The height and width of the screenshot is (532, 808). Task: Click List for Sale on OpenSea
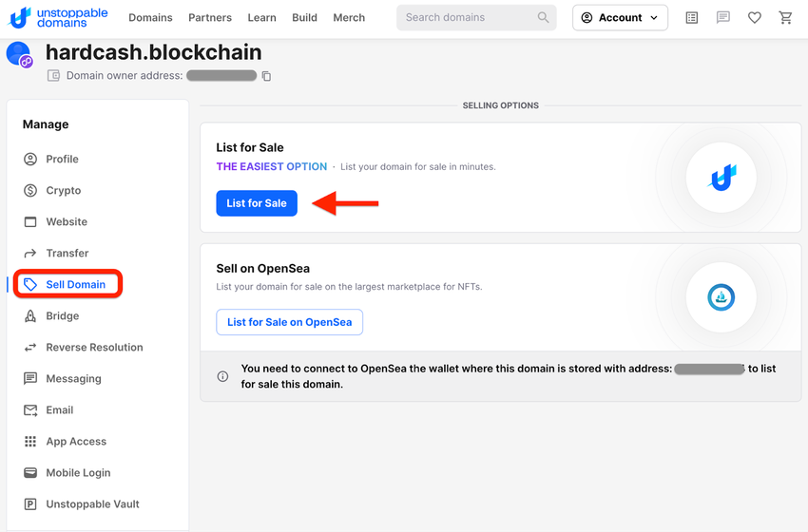[289, 322]
